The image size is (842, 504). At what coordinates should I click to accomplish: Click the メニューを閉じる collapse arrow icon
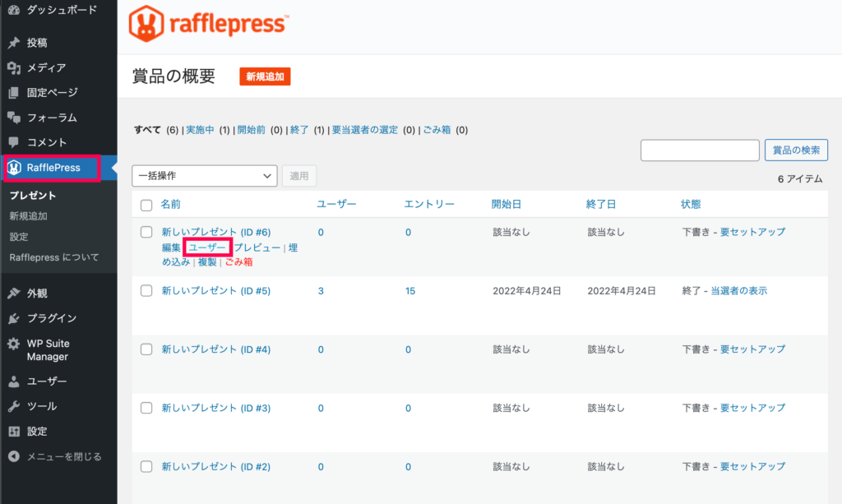[x=14, y=456]
